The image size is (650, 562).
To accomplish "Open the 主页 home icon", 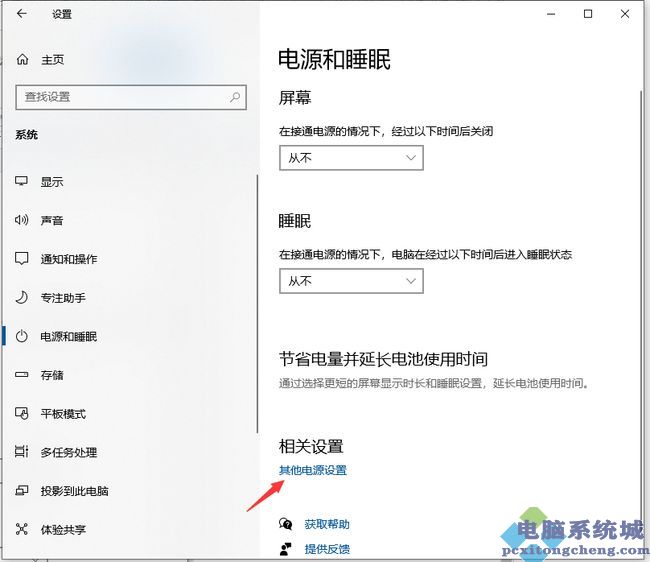I will pos(22,60).
